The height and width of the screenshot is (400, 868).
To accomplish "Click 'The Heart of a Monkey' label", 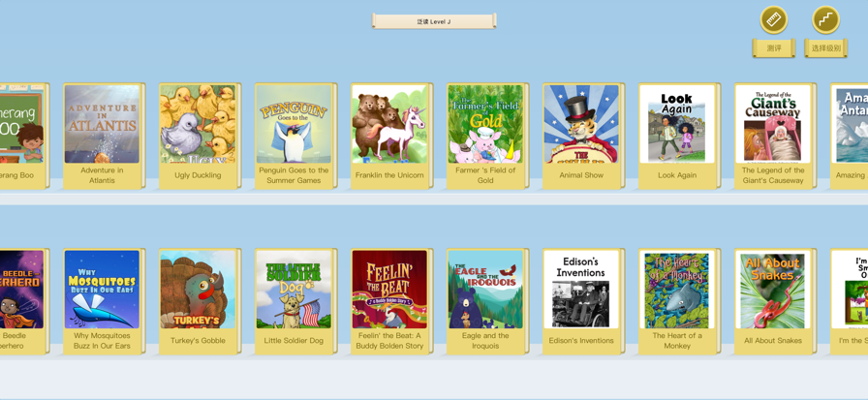I will pyautogui.click(x=676, y=341).
